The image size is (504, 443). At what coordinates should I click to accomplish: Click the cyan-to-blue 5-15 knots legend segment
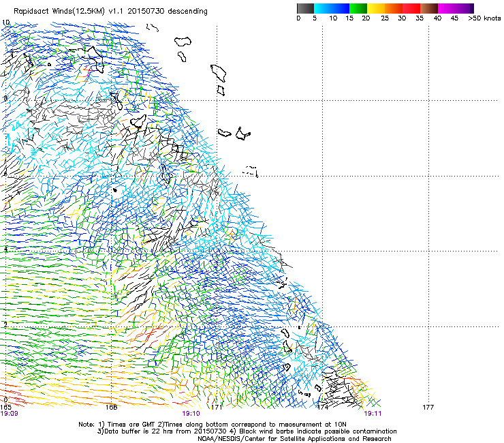[332, 8]
